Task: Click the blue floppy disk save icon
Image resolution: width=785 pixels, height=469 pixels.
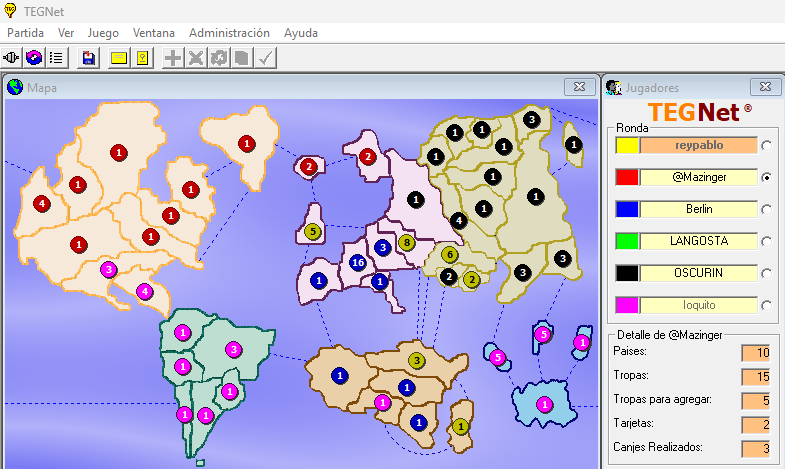Action: point(89,58)
